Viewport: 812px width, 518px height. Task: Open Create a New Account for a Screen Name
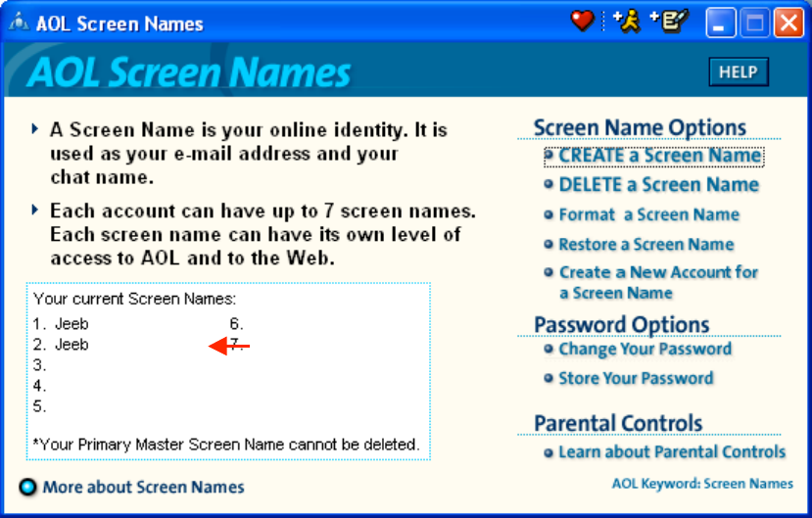[658, 283]
